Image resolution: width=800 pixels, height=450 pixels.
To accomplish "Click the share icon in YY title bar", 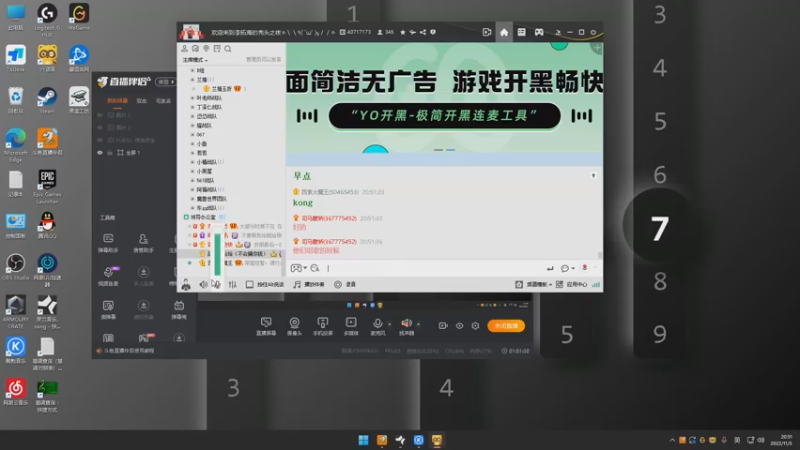I will point(423,32).
